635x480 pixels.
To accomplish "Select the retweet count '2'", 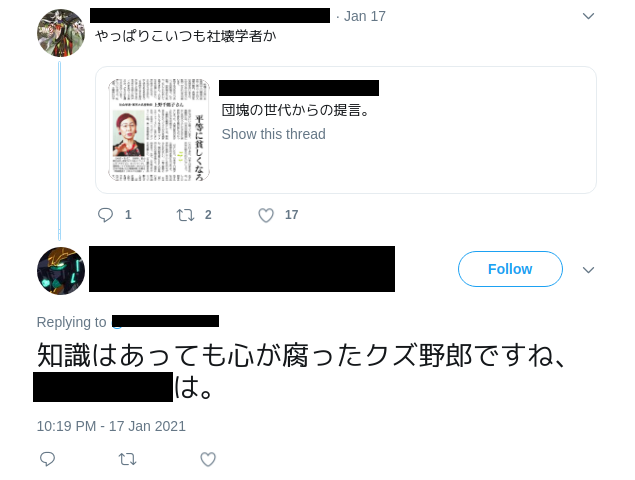I will (208, 215).
